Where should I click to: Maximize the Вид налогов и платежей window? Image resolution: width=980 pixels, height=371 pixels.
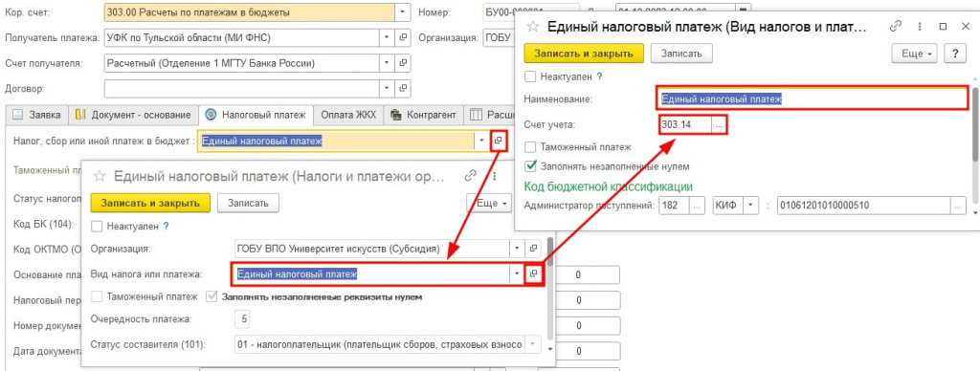point(943,27)
